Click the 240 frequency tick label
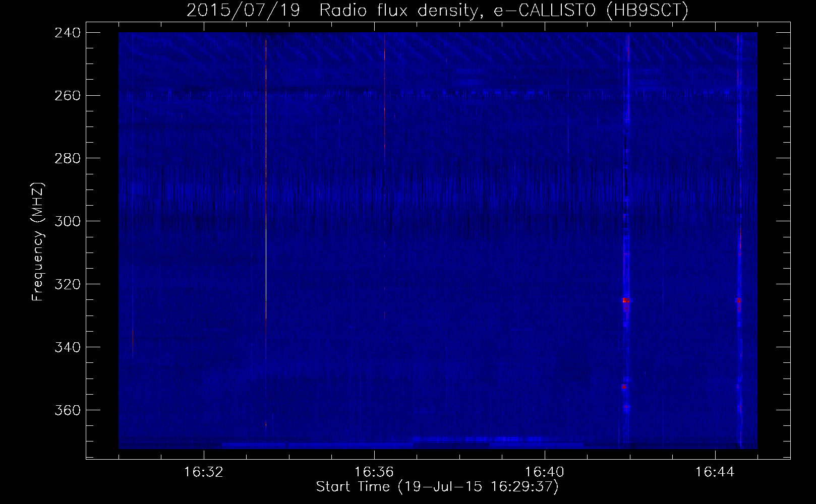This screenshot has width=816, height=504. pyautogui.click(x=67, y=33)
